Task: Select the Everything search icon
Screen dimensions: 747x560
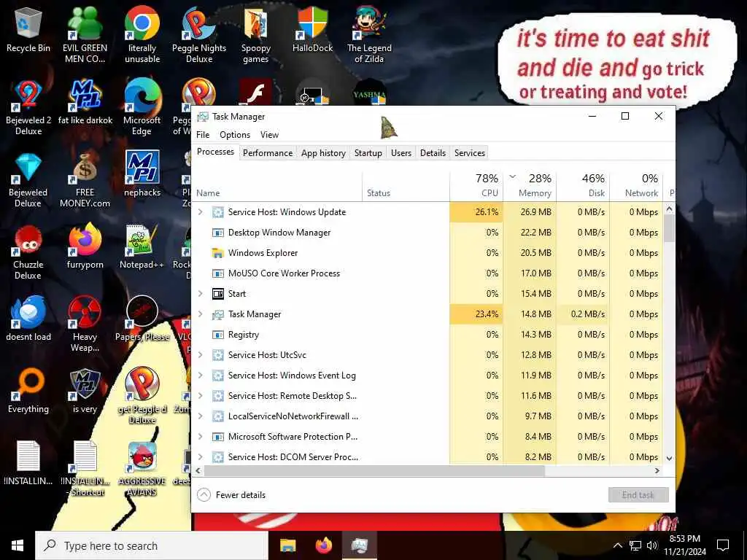Action: (28, 391)
